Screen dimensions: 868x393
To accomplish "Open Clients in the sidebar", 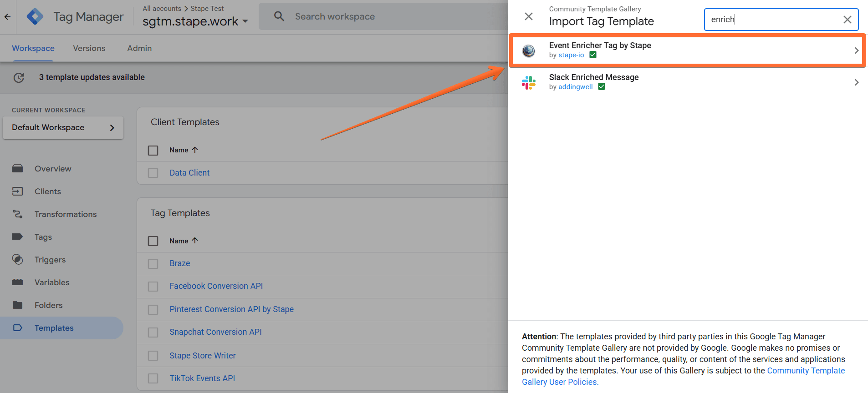I will tap(48, 191).
